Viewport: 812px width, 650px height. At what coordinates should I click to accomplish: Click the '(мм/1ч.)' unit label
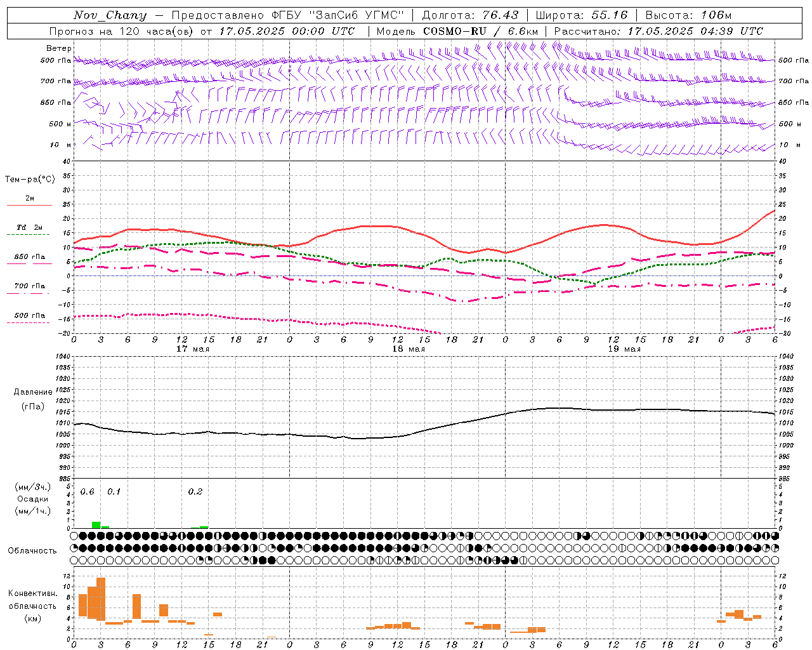point(33,511)
